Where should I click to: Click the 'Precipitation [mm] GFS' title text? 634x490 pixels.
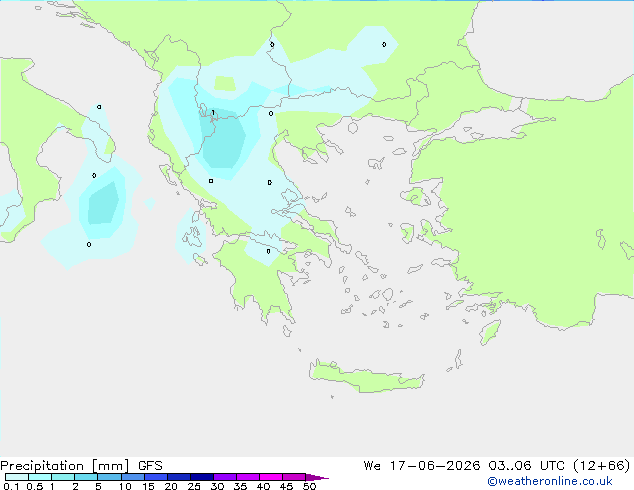click(x=81, y=466)
